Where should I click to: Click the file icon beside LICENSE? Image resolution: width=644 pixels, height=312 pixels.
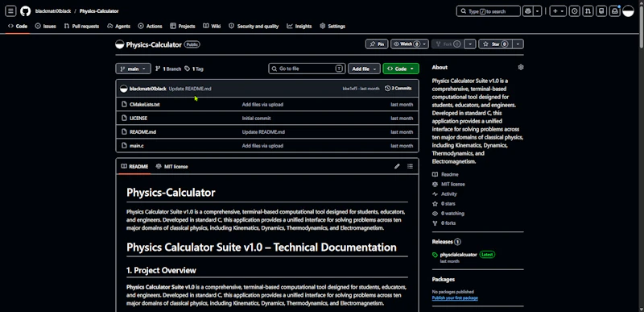[x=124, y=118]
